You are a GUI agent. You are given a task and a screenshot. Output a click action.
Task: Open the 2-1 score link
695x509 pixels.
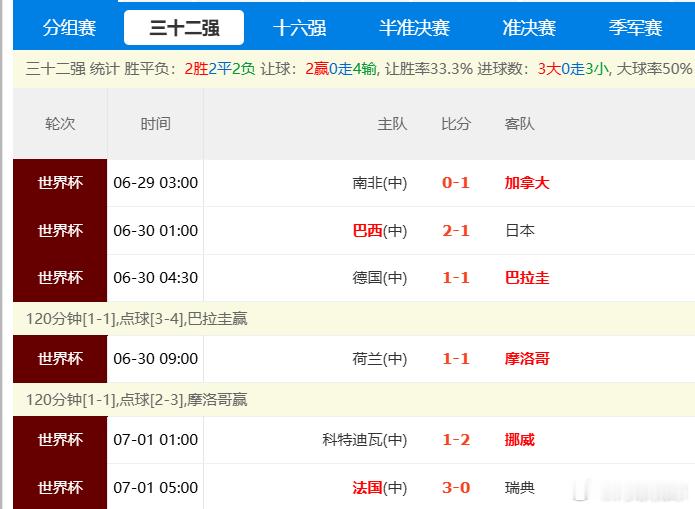click(456, 231)
